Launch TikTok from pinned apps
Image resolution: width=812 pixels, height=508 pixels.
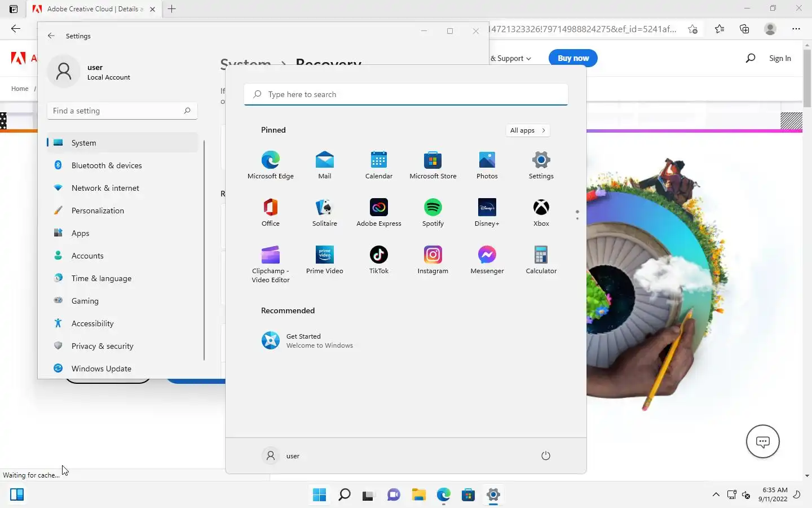tap(379, 260)
